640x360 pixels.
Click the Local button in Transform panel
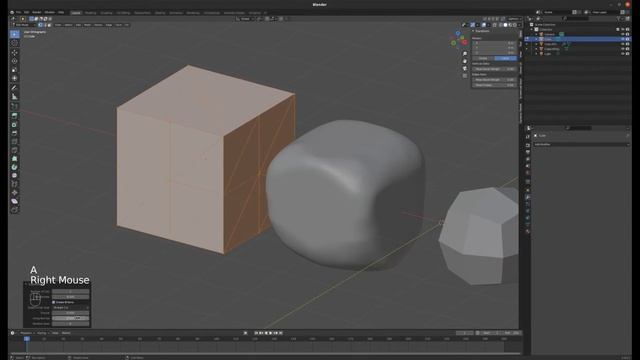click(505, 58)
